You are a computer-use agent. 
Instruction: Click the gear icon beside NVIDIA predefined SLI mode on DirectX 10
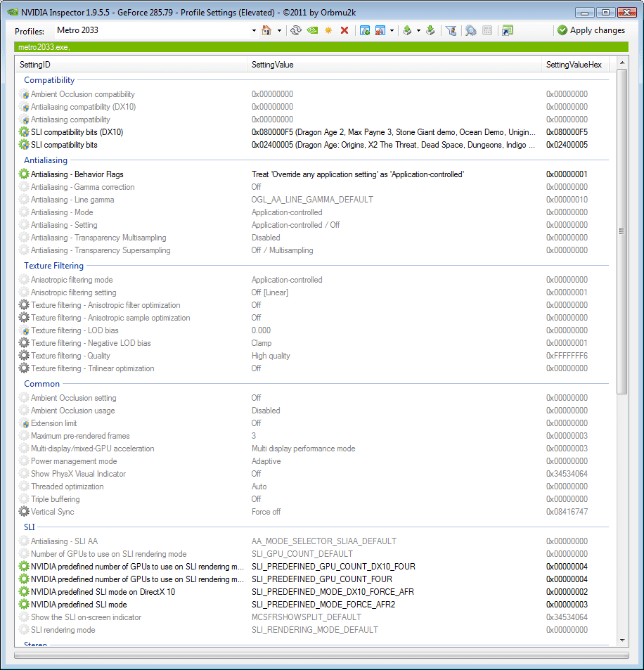pos(25,592)
